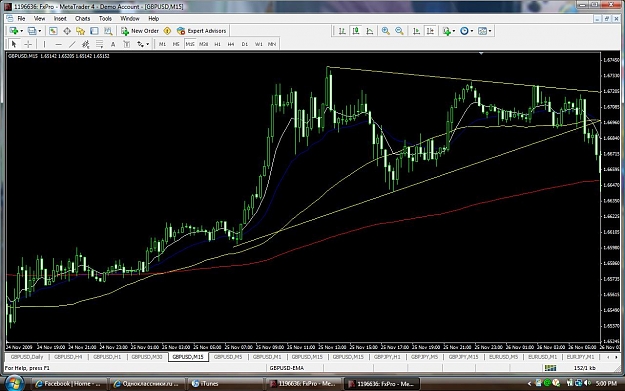Image resolution: width=625 pixels, height=391 pixels.
Task: Expand the Indicators dropdown arrow
Action: point(454,31)
